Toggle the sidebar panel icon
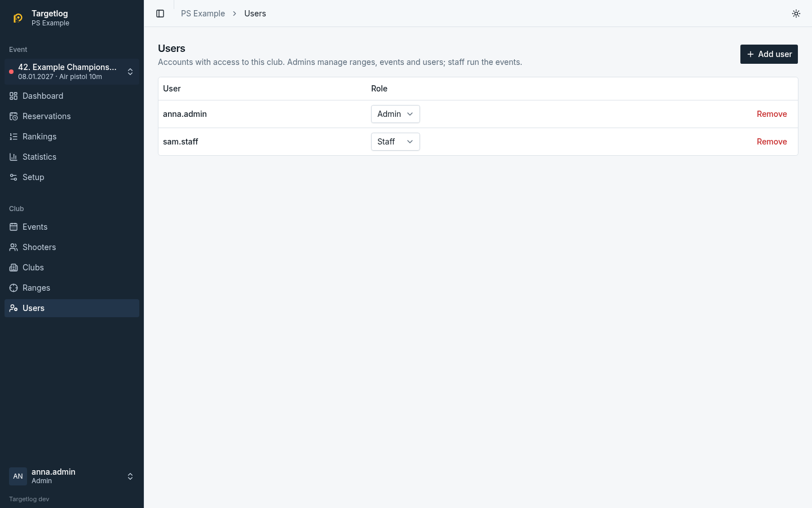The height and width of the screenshot is (508, 812). 160,14
